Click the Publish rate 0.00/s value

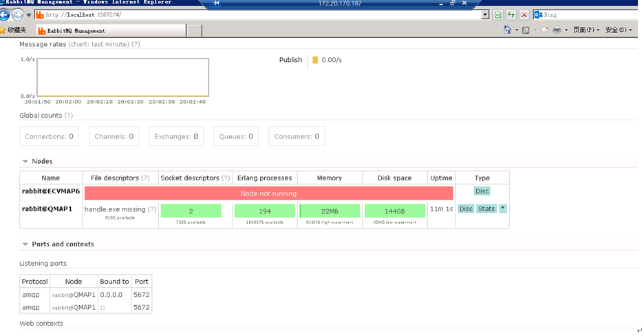pyautogui.click(x=332, y=60)
